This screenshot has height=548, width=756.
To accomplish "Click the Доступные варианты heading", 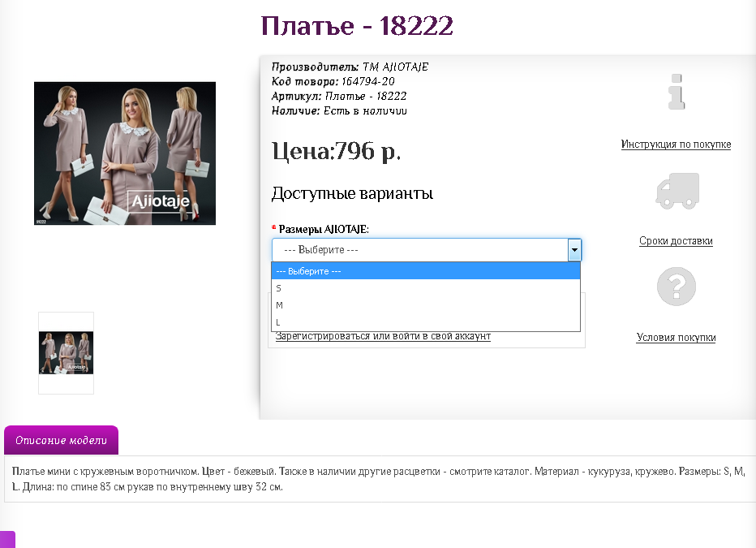I will click(352, 194).
